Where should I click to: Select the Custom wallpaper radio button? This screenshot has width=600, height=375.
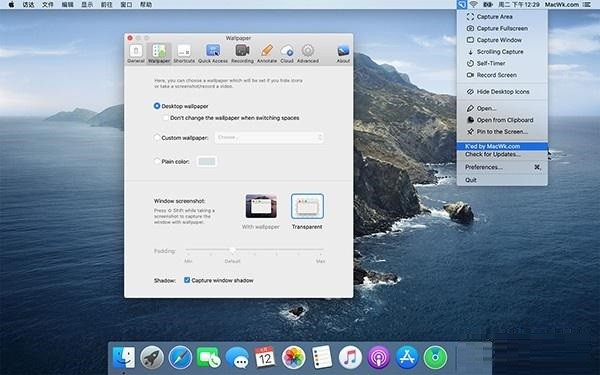coord(157,137)
